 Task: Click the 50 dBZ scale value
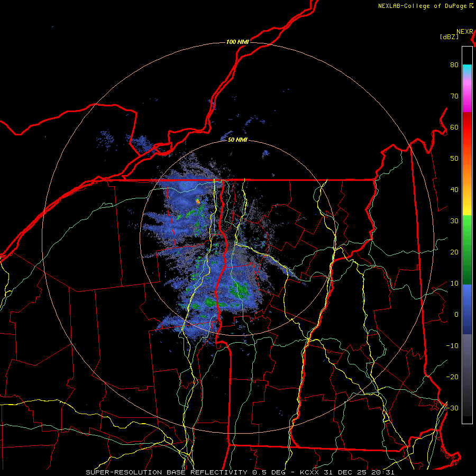coord(454,159)
